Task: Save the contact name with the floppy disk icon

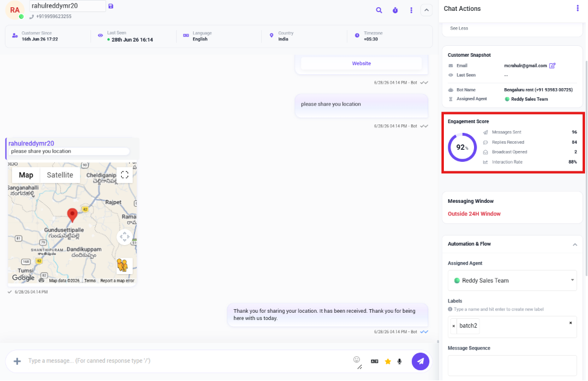Action: tap(110, 6)
